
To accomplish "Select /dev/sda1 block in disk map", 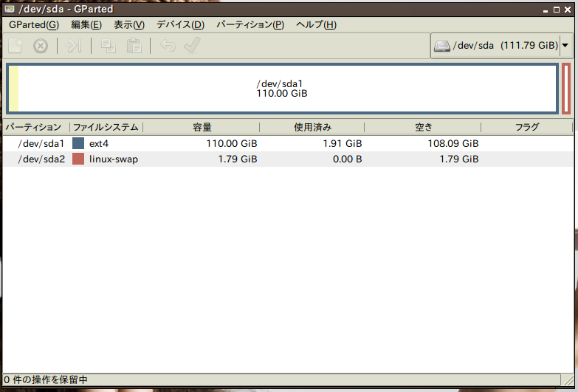I will click(282, 89).
